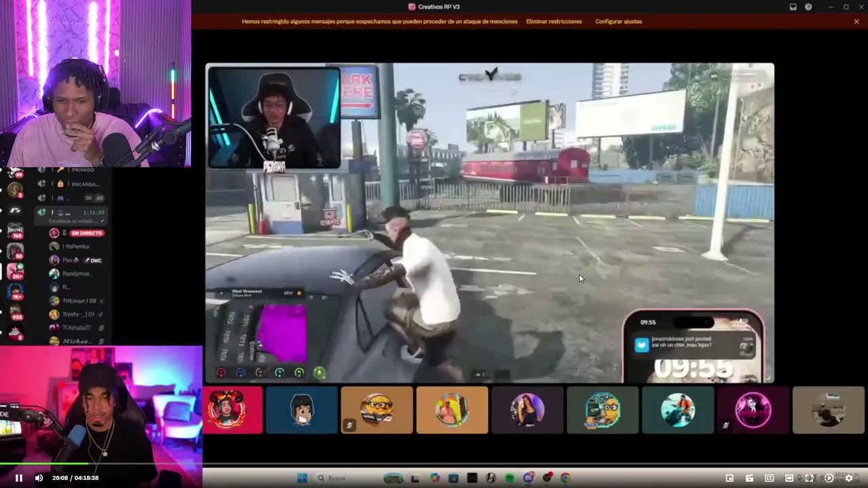Open the server with 1K+ badge
The width and height of the screenshot is (868, 488).
click(x=15, y=292)
